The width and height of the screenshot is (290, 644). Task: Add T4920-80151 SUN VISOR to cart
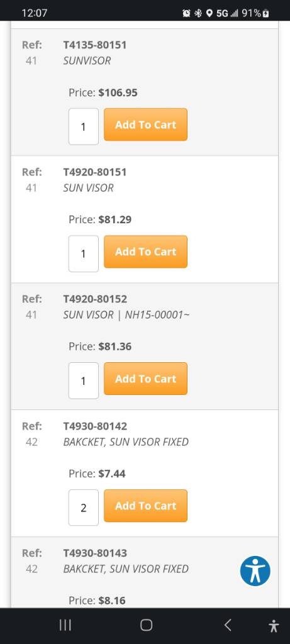tap(145, 252)
